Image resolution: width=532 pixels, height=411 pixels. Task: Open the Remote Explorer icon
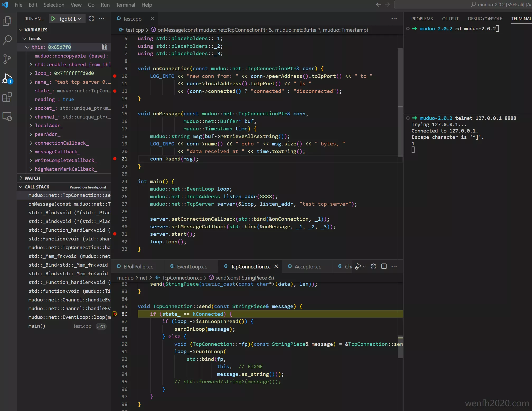[7, 116]
